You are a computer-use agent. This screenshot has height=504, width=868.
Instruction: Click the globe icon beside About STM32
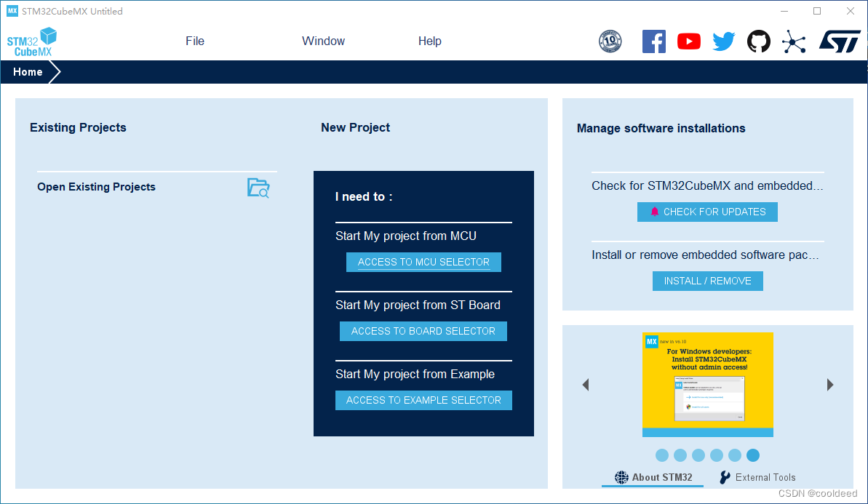[x=621, y=477]
